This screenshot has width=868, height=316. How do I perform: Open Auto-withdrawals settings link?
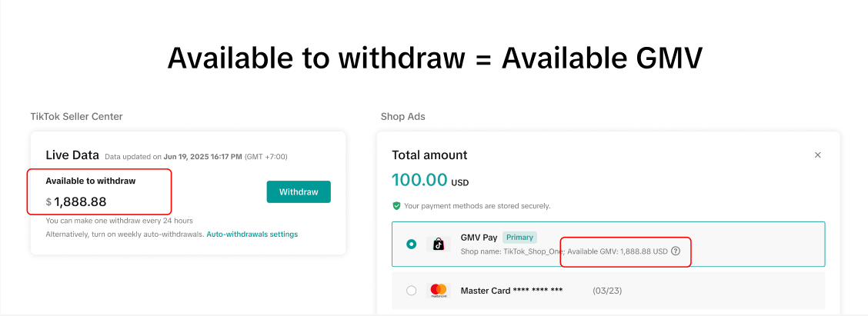(252, 234)
